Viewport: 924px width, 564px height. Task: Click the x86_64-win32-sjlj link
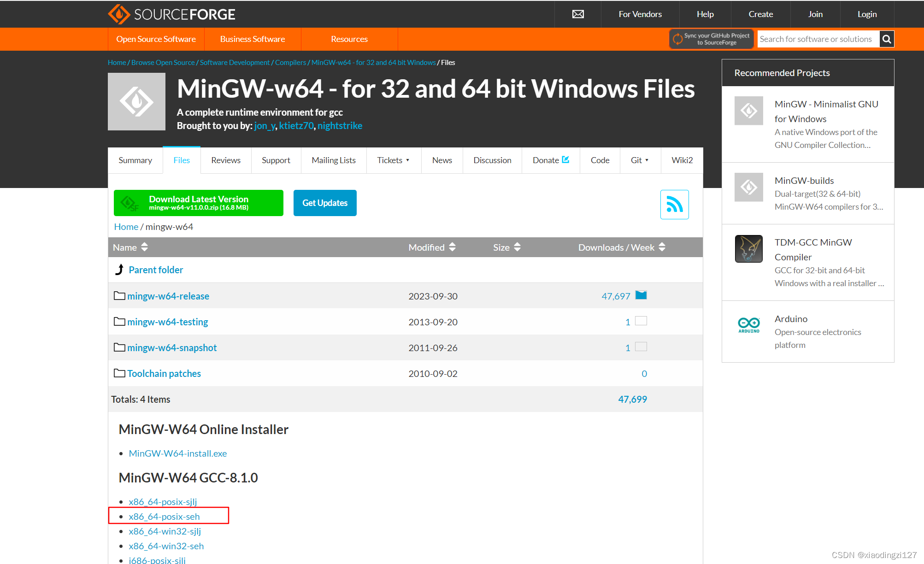click(165, 531)
